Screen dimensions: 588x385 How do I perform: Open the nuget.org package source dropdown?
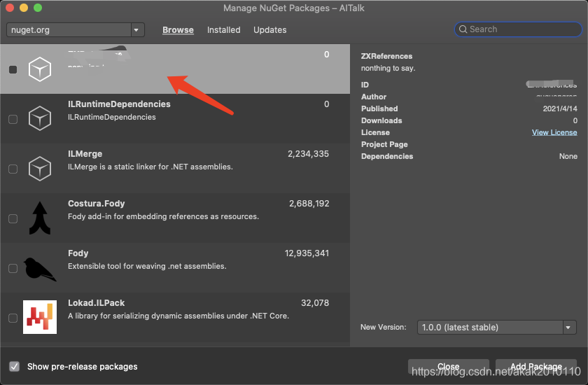[x=76, y=29]
